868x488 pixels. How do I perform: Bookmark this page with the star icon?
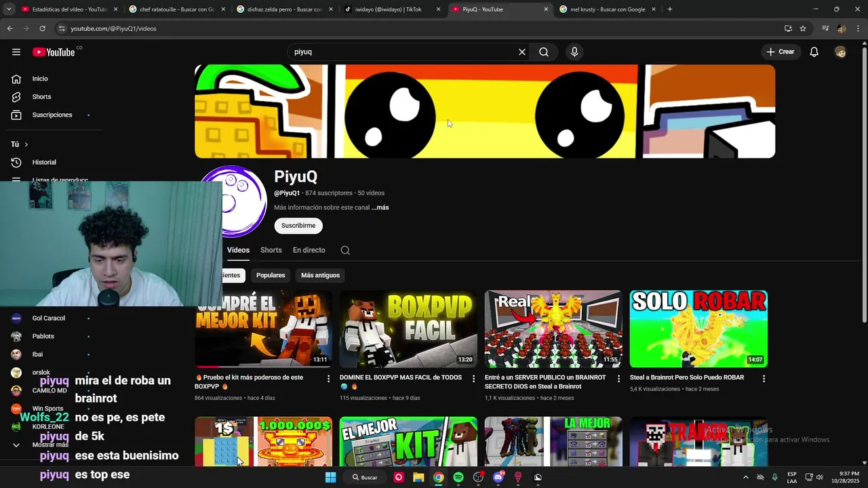803,28
